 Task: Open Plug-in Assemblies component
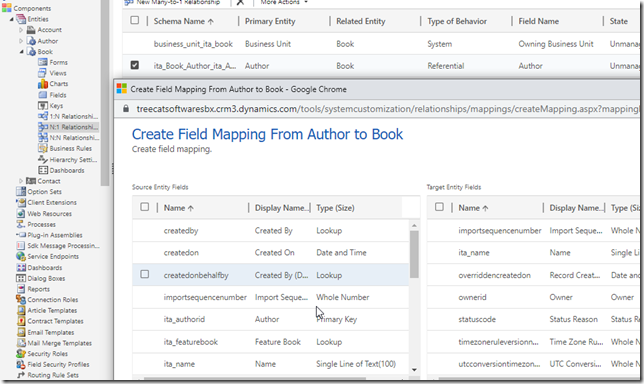tap(49, 235)
